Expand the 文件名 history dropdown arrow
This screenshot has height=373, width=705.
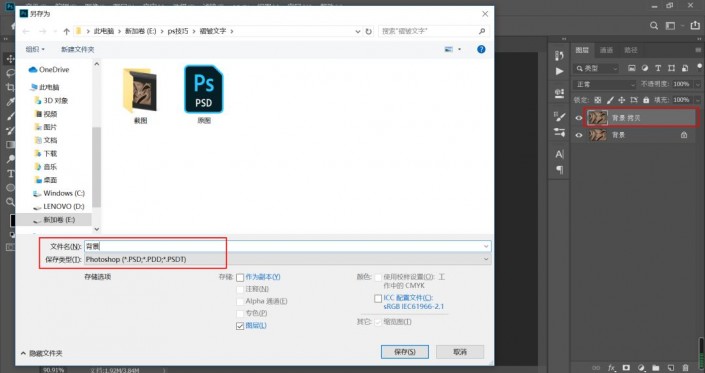(486, 246)
